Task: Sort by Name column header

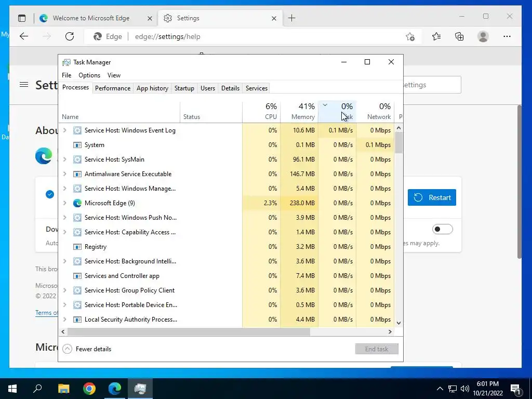Action: (119, 112)
